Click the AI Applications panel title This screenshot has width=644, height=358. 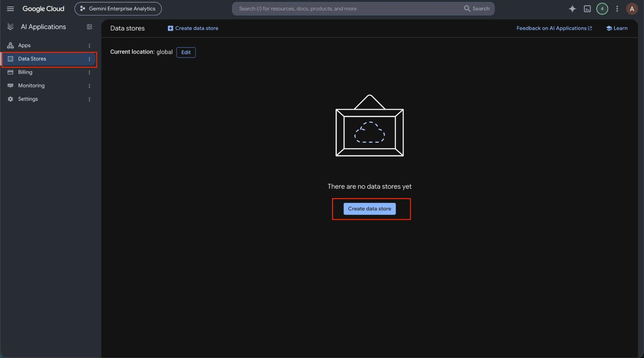coord(43,27)
